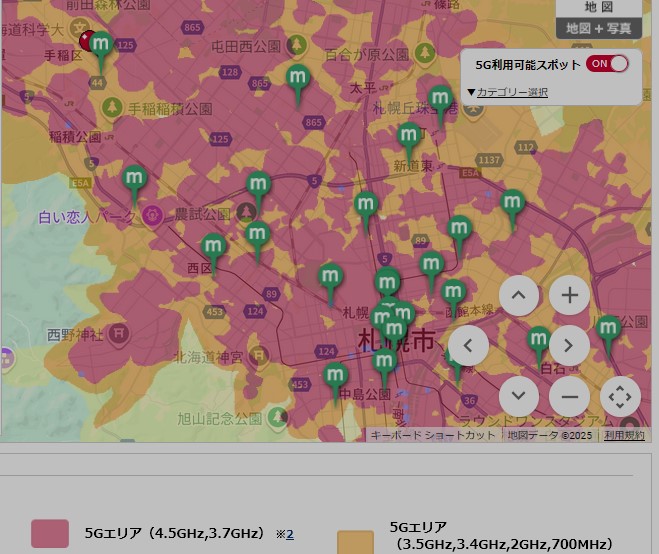Click the green spot marker near 中島公園

335,378
